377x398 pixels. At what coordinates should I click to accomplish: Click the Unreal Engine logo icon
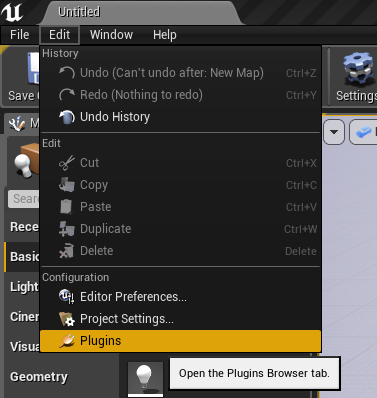tap(12, 12)
